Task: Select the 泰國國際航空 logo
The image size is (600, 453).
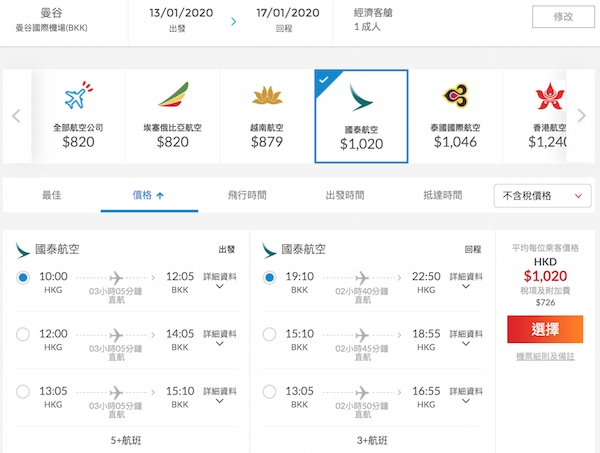Action: (455, 97)
